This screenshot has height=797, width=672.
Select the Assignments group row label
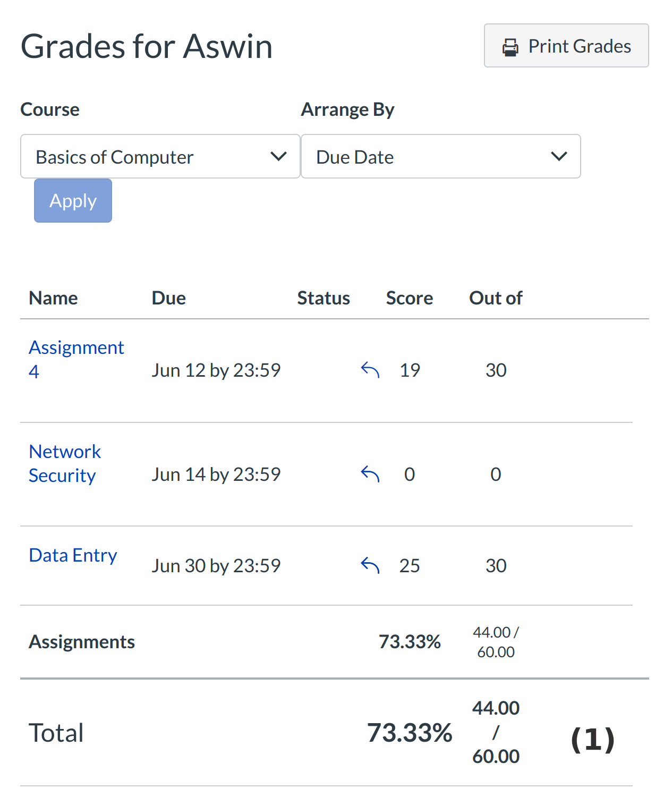click(82, 642)
